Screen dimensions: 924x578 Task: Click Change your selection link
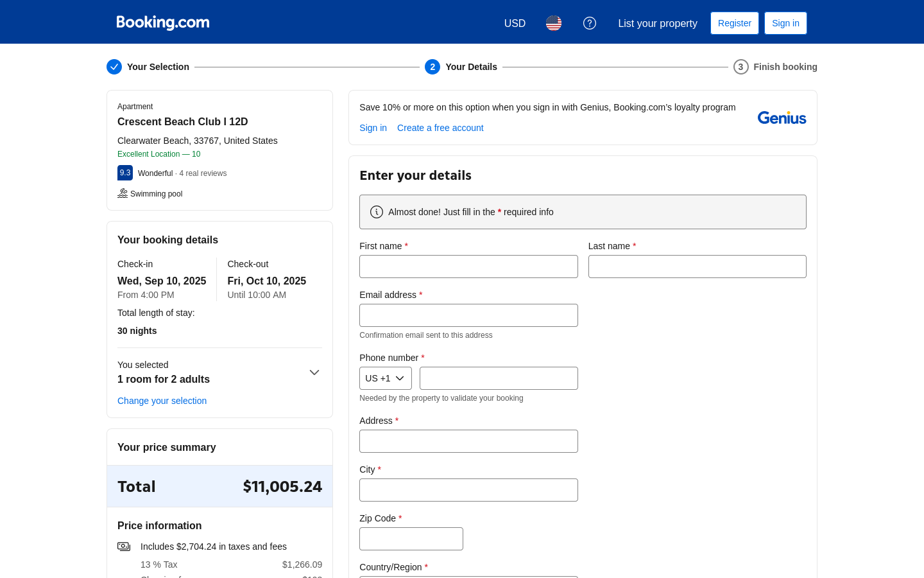click(162, 401)
